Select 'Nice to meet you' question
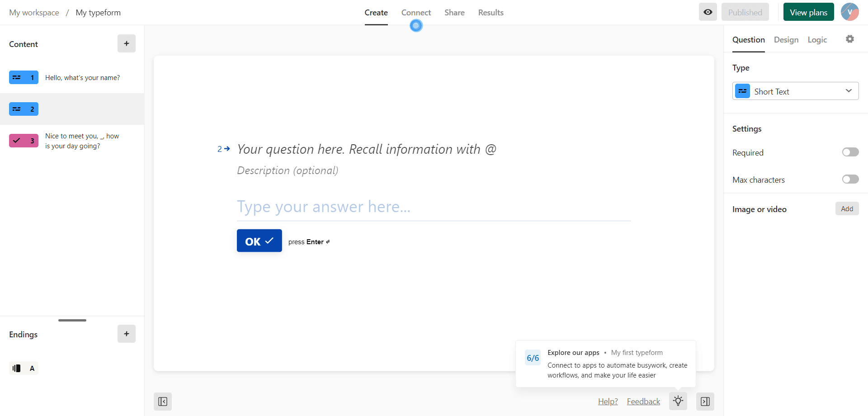This screenshot has width=868, height=416. click(82, 141)
